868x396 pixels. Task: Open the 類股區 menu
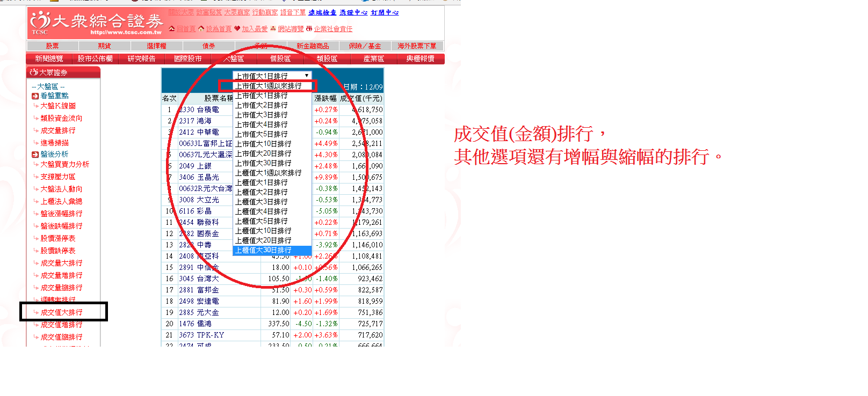pyautogui.click(x=327, y=59)
